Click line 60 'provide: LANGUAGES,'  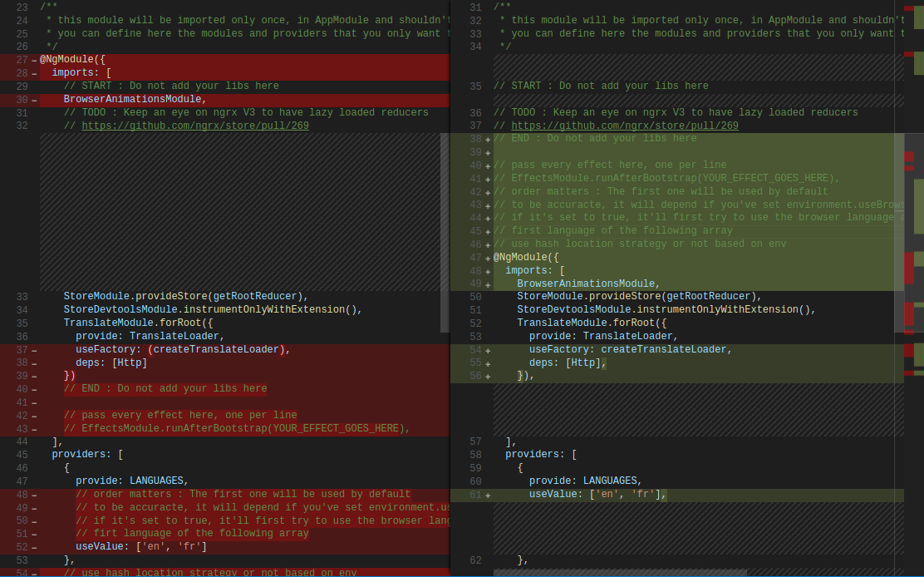tap(586, 481)
